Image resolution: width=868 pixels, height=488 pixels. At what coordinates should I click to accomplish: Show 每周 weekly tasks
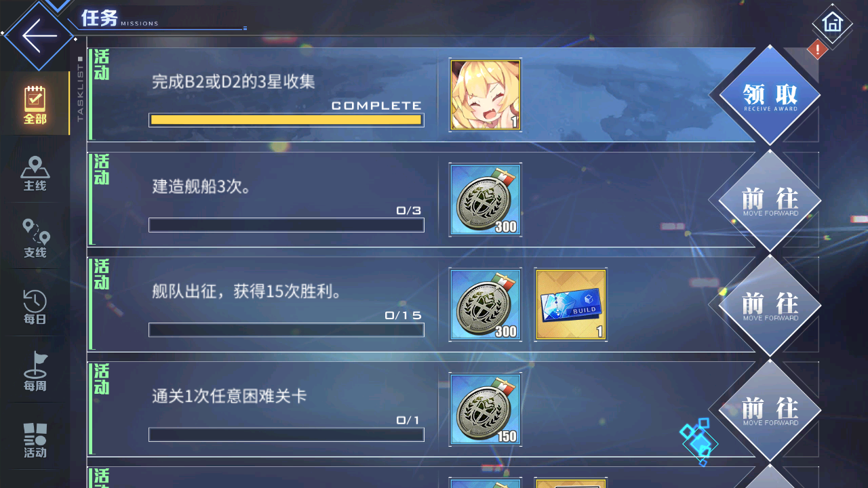point(35,373)
